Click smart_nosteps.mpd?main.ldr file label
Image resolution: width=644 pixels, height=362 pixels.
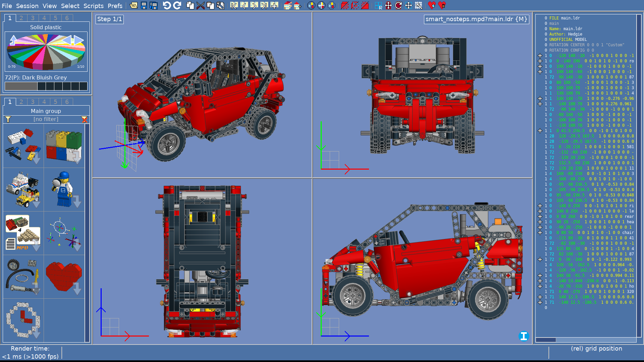pyautogui.click(x=476, y=19)
